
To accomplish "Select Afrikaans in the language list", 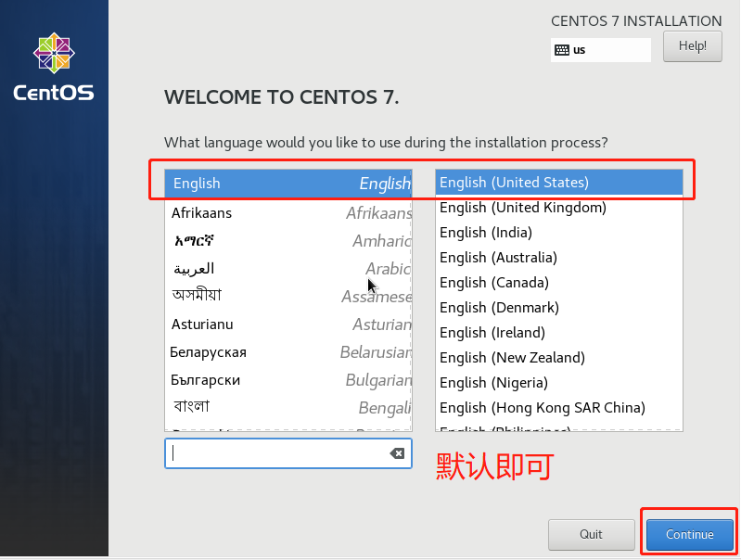I will pos(288,213).
